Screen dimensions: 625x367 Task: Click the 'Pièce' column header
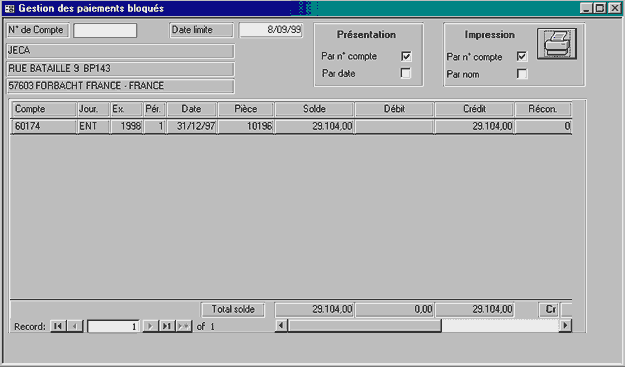click(x=246, y=109)
